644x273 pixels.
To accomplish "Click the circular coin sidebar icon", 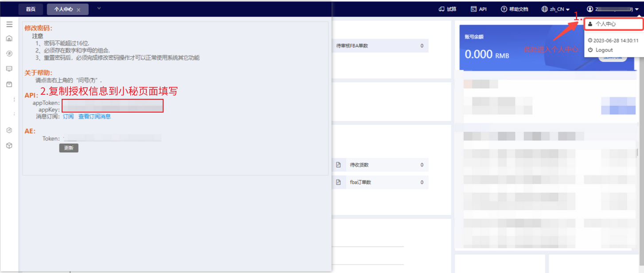I will 9,54.
